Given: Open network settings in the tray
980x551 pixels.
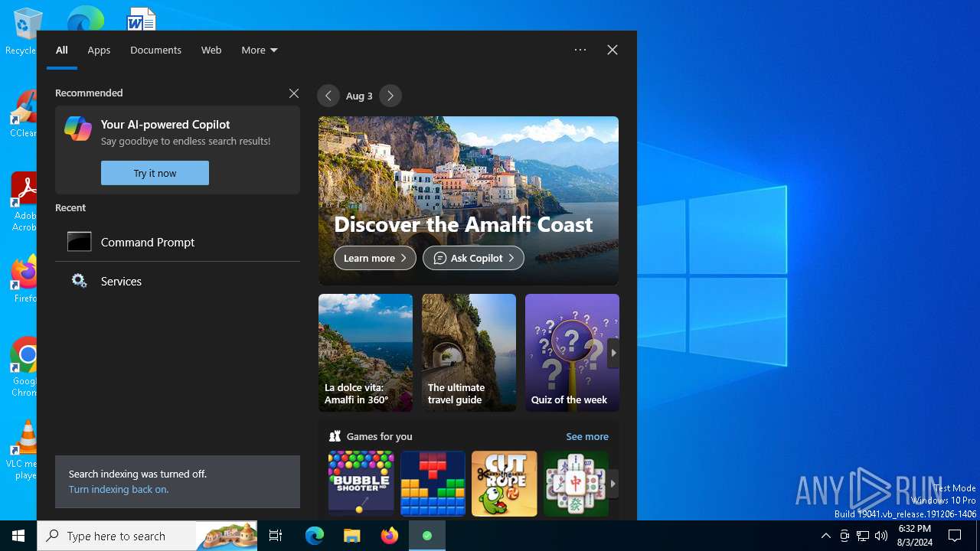Looking at the screenshot, I should [x=863, y=536].
